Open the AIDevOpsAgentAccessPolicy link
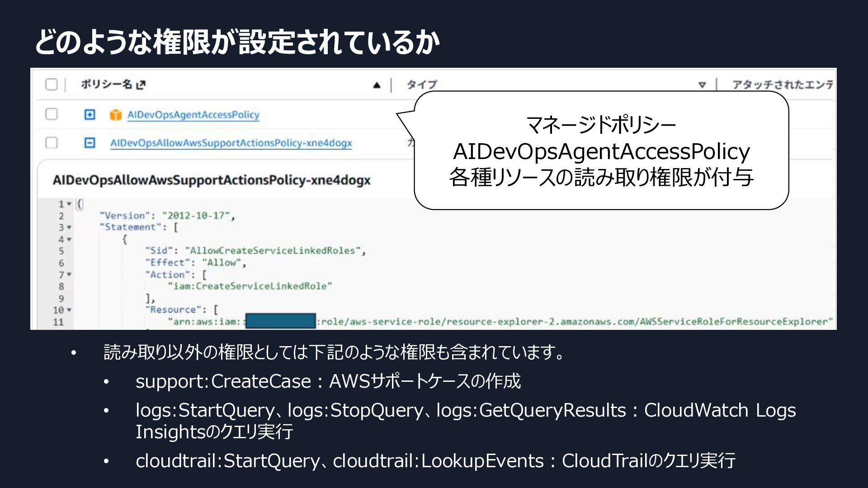This screenshot has height=488, width=868. point(193,115)
